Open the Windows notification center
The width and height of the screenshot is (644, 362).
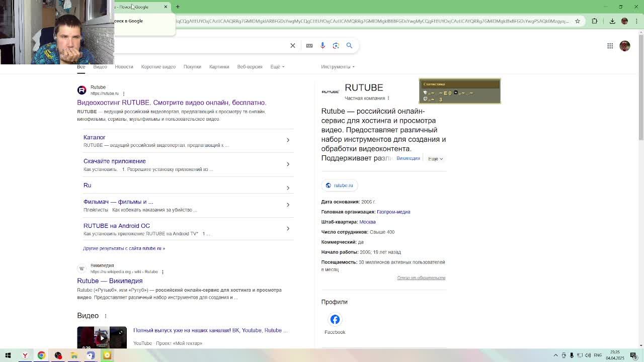point(633,355)
